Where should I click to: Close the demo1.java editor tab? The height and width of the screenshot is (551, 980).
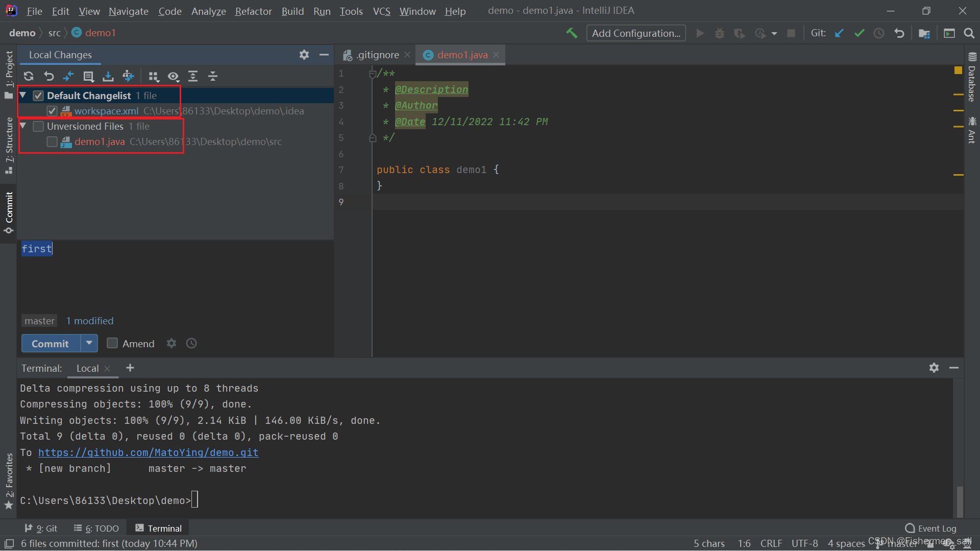[496, 55]
